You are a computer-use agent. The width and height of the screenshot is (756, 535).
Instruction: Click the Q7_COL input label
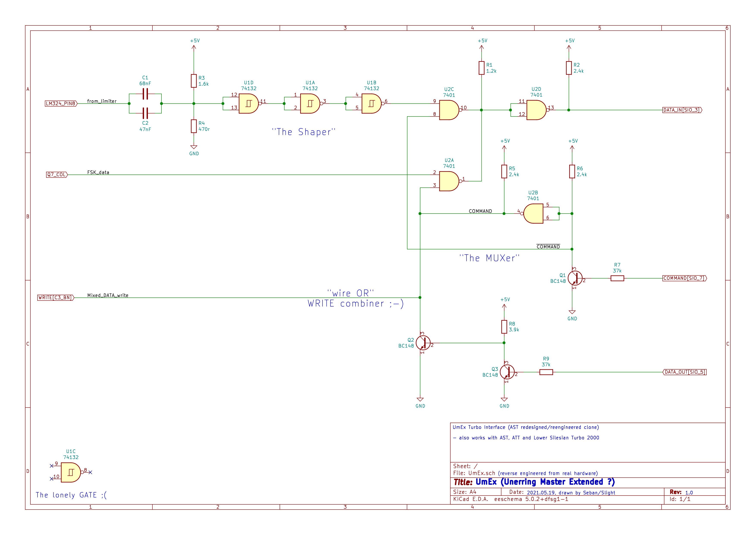coord(57,175)
